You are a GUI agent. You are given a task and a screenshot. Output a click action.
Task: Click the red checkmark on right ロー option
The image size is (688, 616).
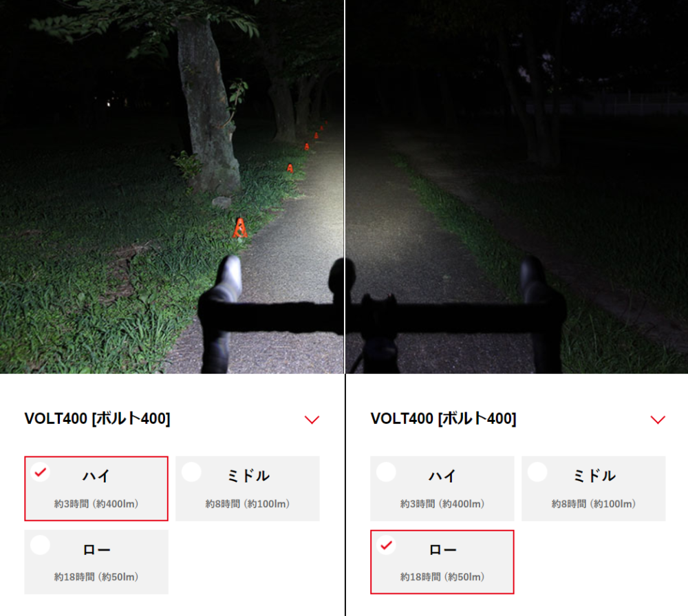tap(386, 545)
